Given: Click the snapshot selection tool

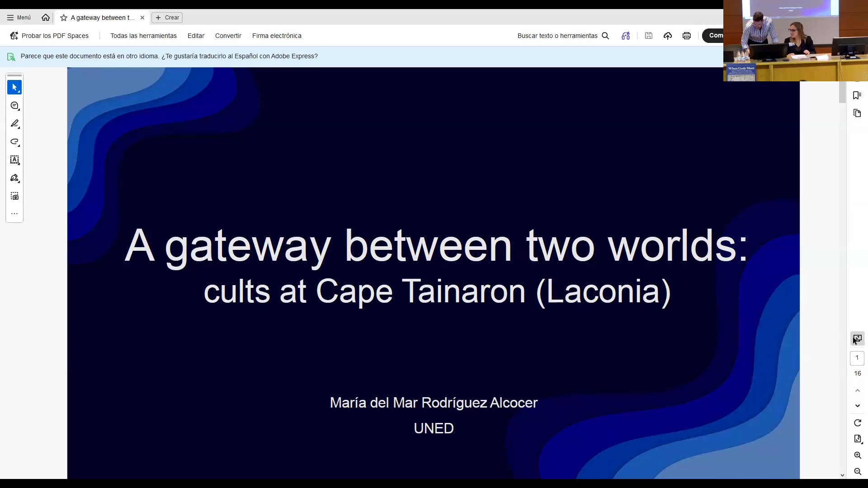Looking at the screenshot, I should tap(14, 196).
